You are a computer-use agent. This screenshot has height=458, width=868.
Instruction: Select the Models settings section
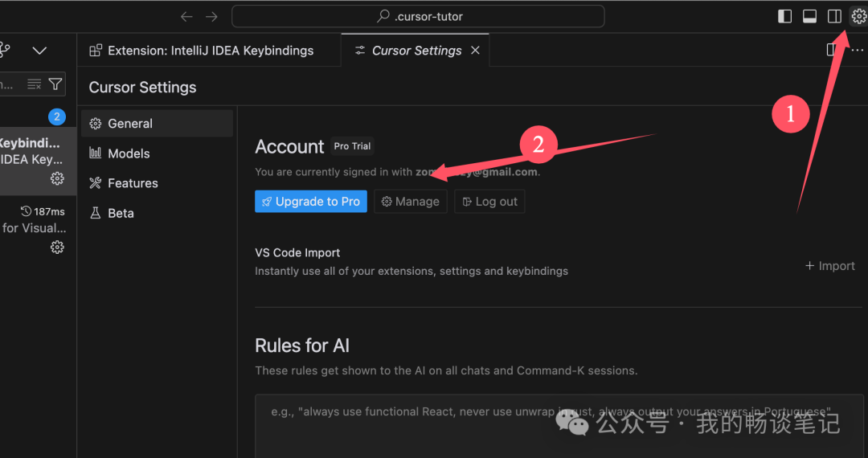point(158,153)
